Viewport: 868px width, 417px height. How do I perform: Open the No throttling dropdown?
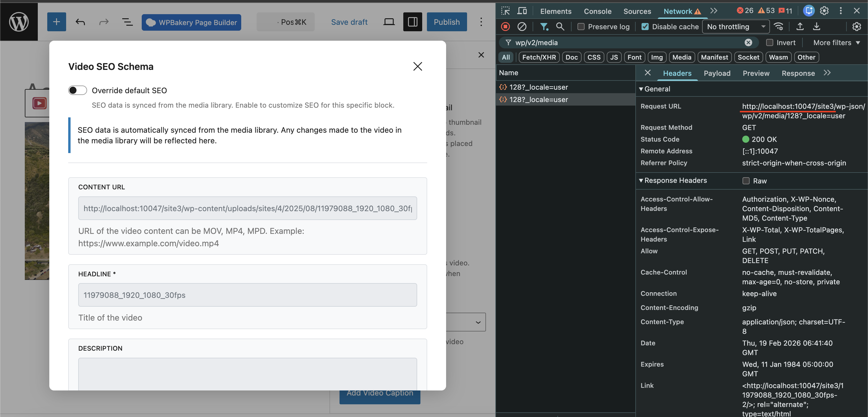click(x=735, y=27)
